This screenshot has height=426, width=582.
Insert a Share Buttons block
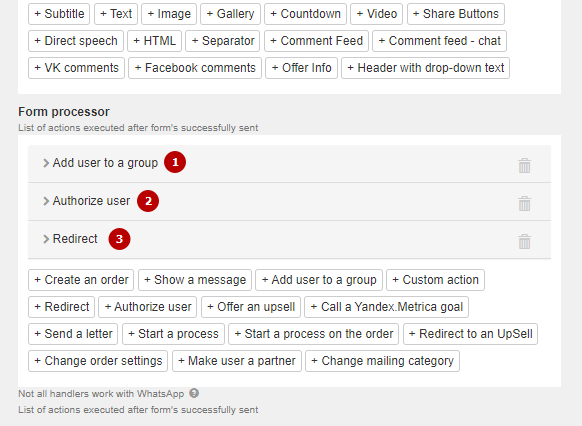(455, 14)
